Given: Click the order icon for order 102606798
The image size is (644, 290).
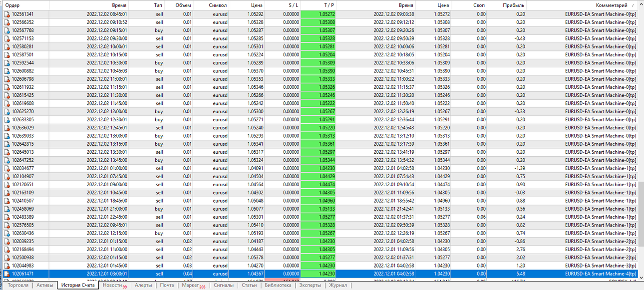Looking at the screenshot, I should 7,79.
